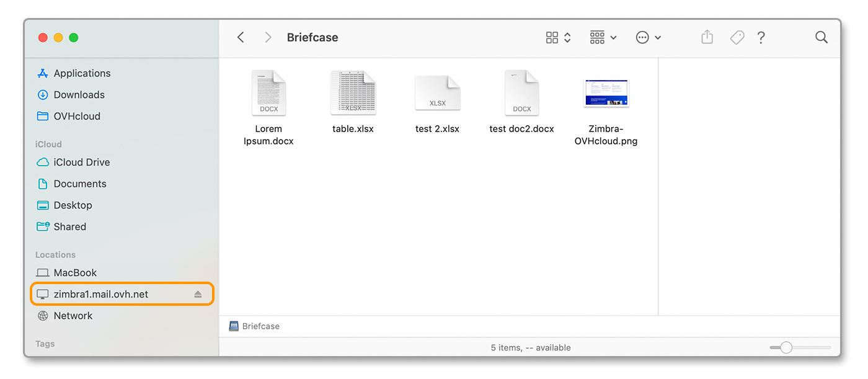Screen dimensions: 868x379
Task: Select the Lorem Ipsum.docx file icon
Action: point(268,93)
